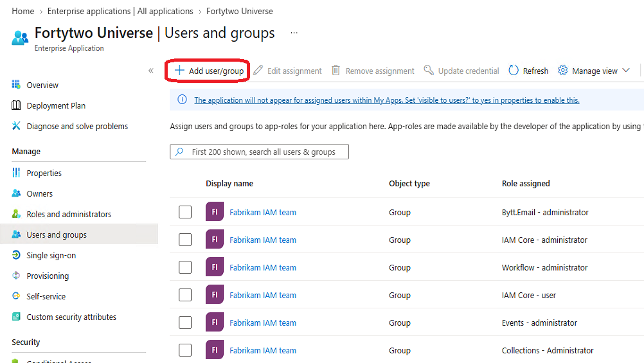The image size is (644, 363).
Task: Expand the Manage view dropdown chevron
Action: pos(626,70)
